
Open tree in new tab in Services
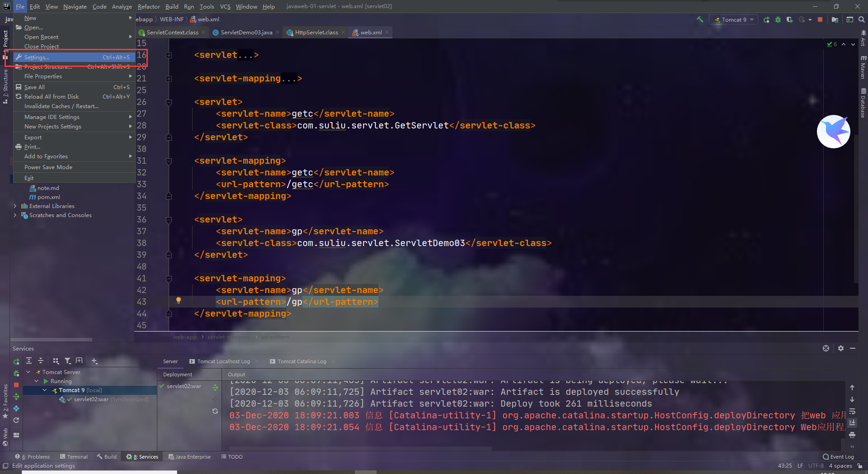pos(80,360)
